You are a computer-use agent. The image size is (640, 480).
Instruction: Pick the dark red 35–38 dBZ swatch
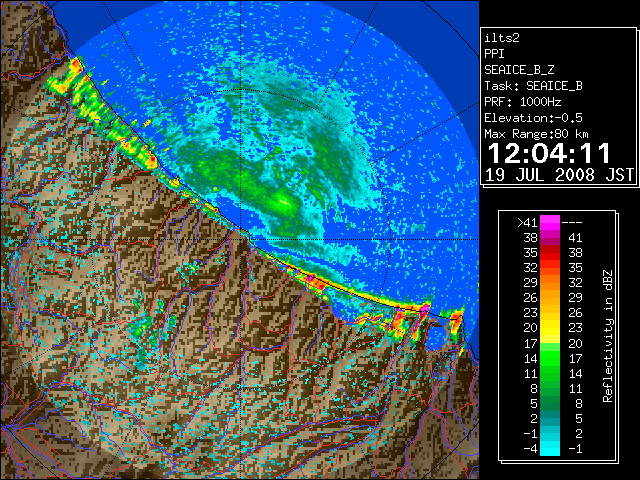click(x=550, y=253)
